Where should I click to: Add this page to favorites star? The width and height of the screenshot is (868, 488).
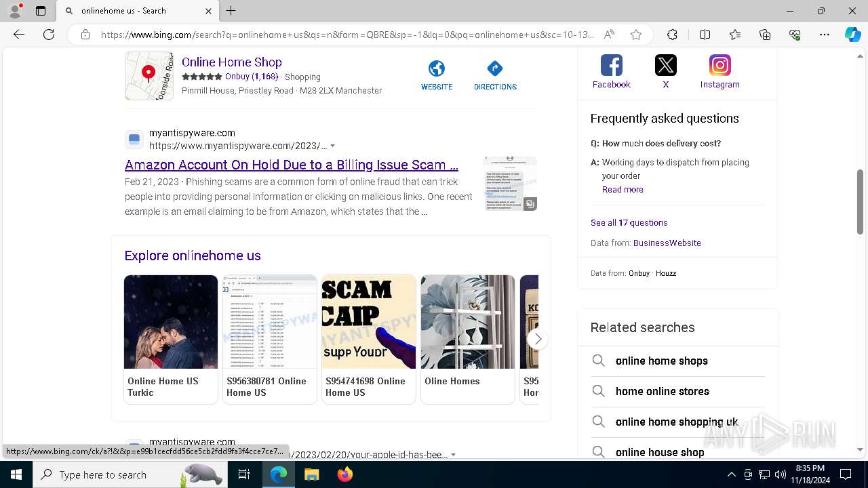pyautogui.click(x=636, y=35)
